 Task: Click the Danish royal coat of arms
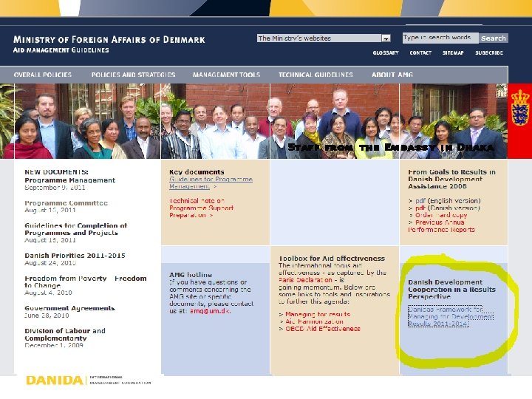520,108
